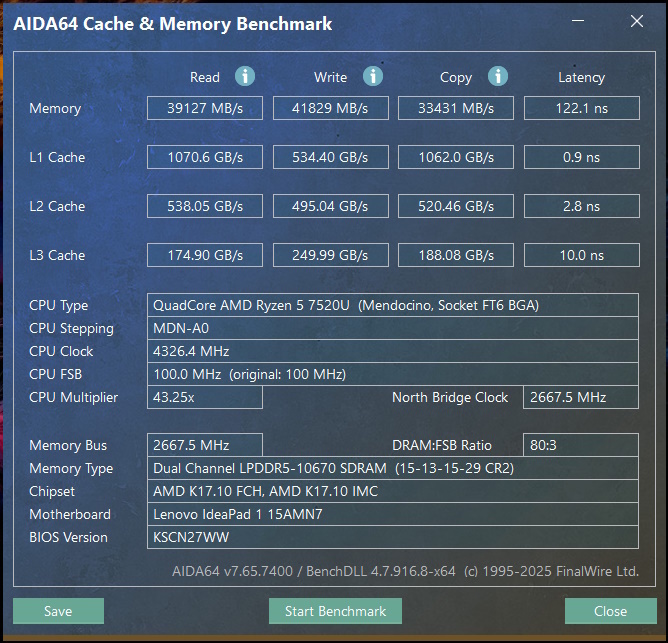The width and height of the screenshot is (668, 643).
Task: Click the Read info icon
Action: (x=245, y=77)
